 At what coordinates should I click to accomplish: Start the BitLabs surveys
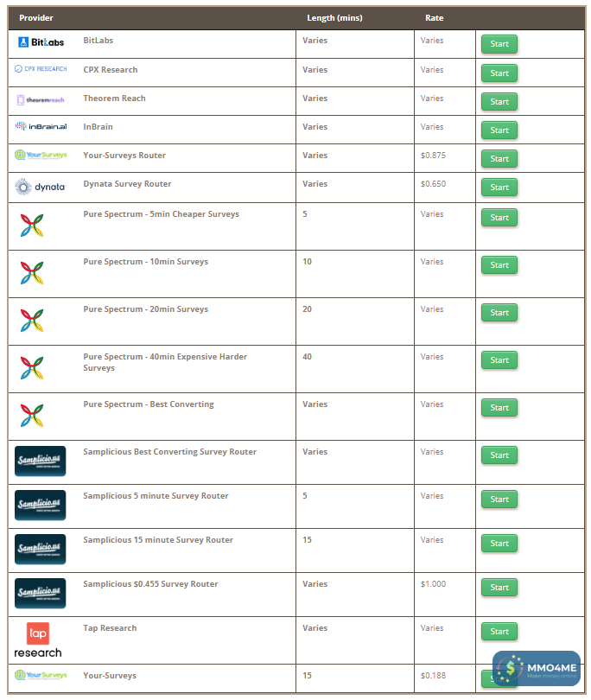coord(499,44)
